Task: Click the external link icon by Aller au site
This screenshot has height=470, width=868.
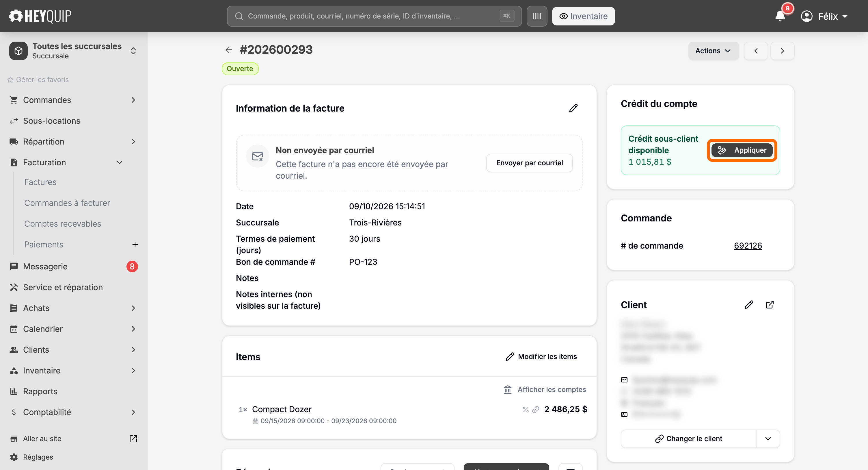Action: [x=133, y=438]
